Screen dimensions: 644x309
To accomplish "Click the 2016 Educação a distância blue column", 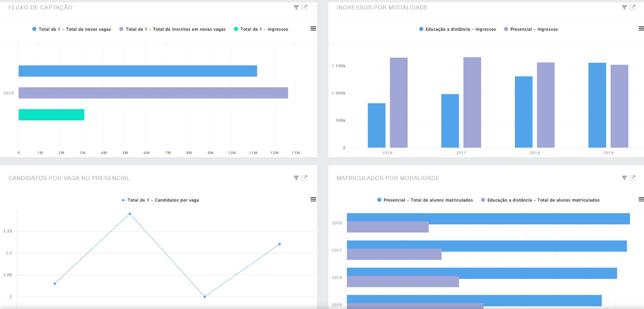I will click(x=376, y=125).
